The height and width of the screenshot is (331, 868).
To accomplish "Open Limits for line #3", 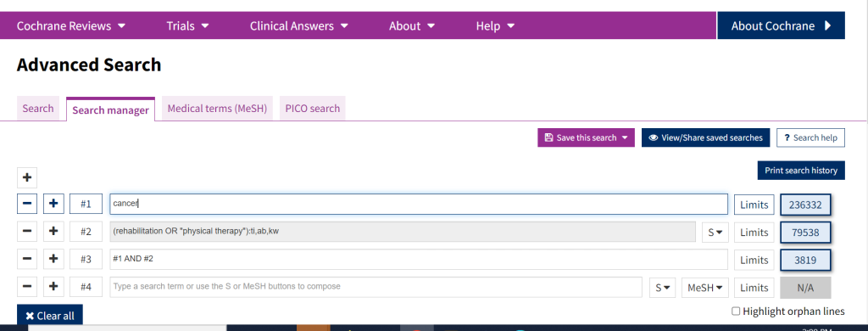I will click(754, 260).
